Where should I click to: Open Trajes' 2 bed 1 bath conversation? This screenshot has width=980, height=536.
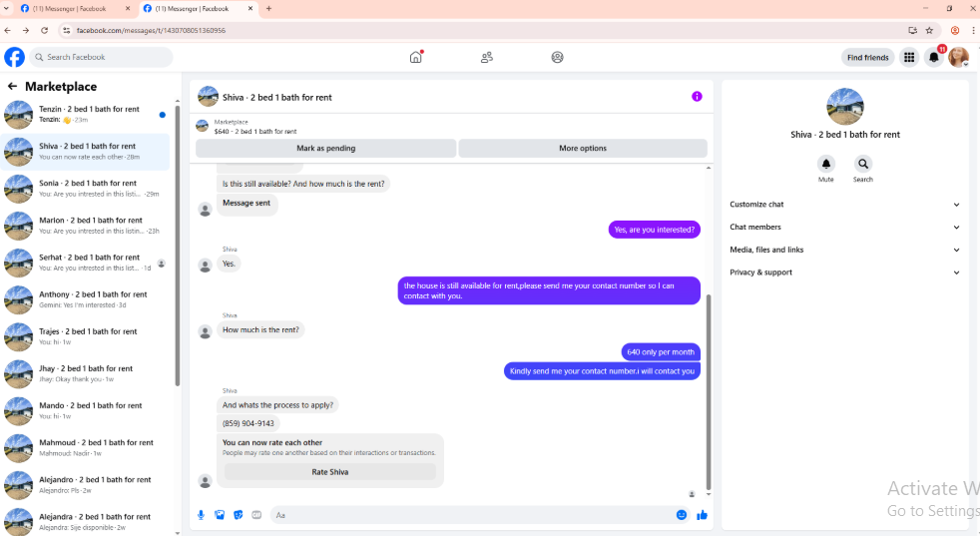tap(86, 336)
